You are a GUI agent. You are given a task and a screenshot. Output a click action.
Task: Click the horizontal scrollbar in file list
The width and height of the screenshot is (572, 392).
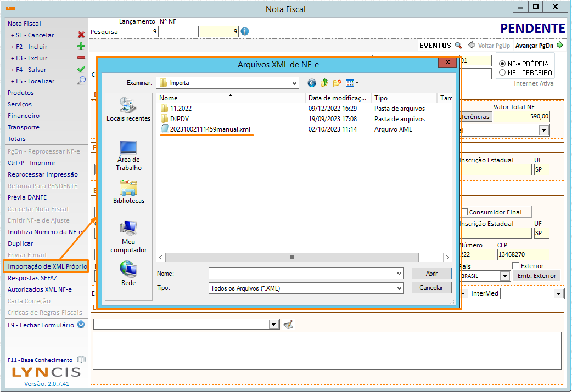tap(291, 257)
